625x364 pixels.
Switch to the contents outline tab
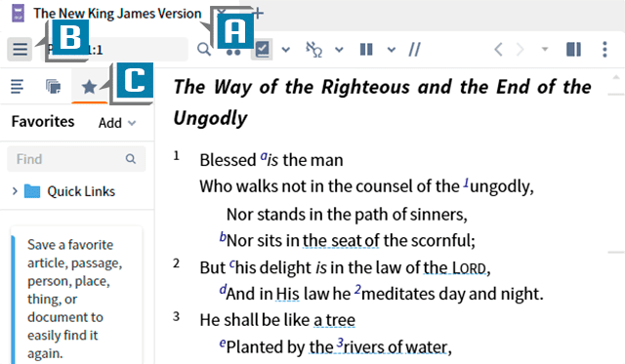(17, 87)
